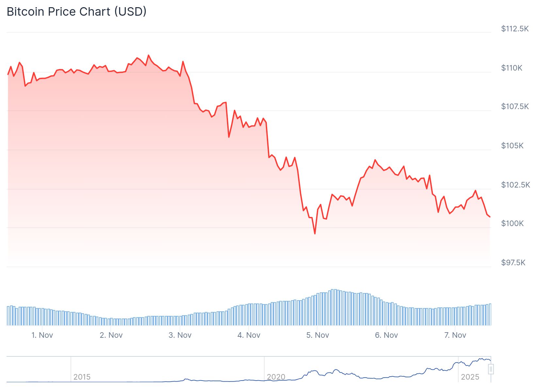Click the $112.5K price axis label

[x=515, y=29]
